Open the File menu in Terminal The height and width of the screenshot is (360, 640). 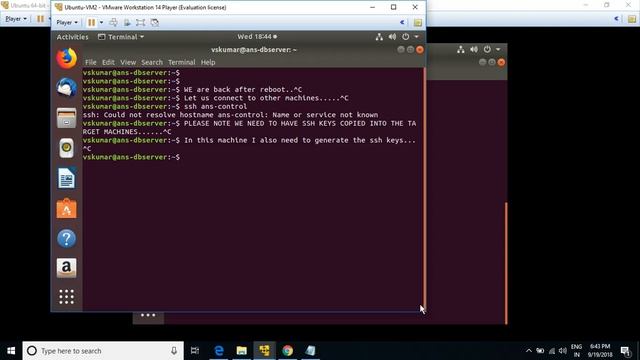(91, 62)
